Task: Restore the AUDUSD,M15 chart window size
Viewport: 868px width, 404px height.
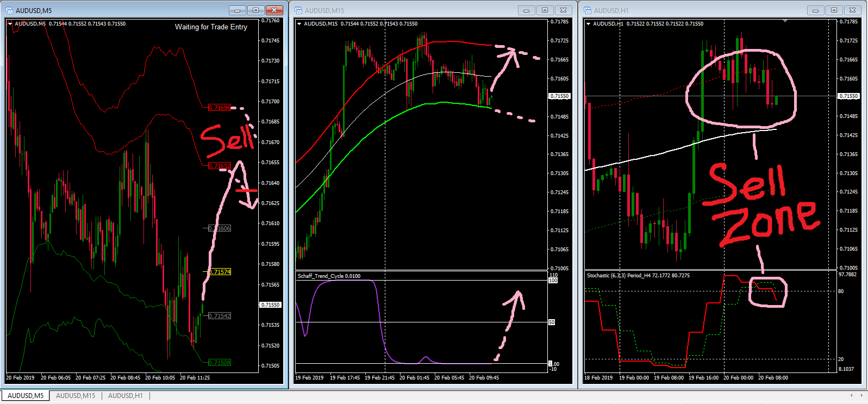Action: [x=545, y=10]
